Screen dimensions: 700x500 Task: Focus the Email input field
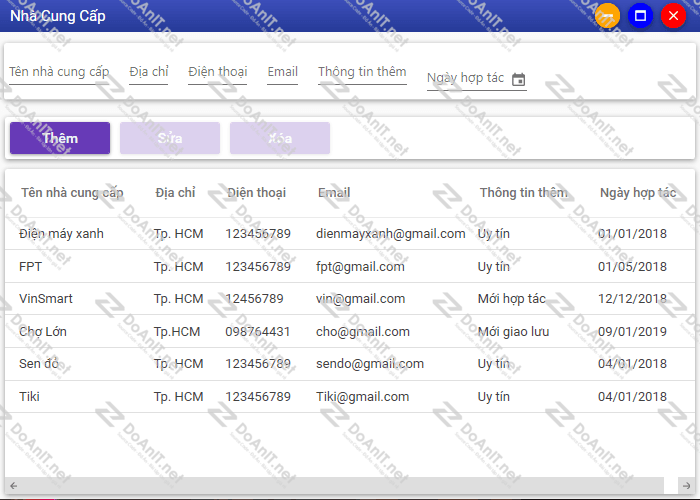click(x=283, y=72)
